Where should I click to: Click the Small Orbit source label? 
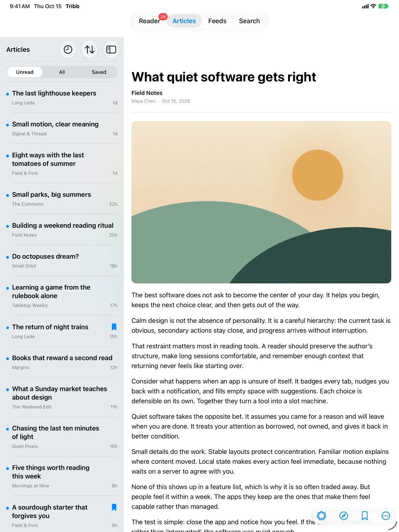tap(24, 266)
